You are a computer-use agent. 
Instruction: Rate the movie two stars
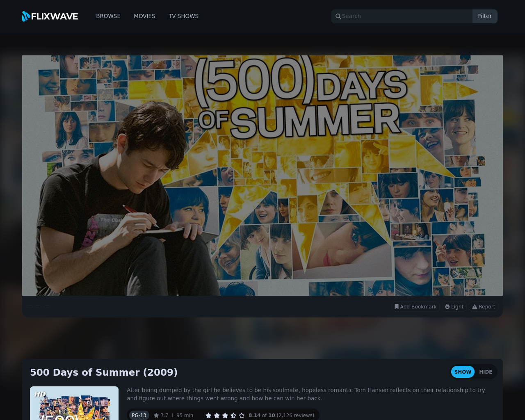pos(217,415)
